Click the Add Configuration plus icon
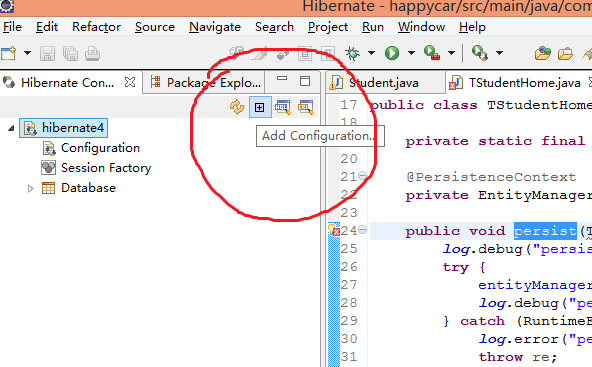Image resolution: width=592 pixels, height=367 pixels. (x=260, y=108)
